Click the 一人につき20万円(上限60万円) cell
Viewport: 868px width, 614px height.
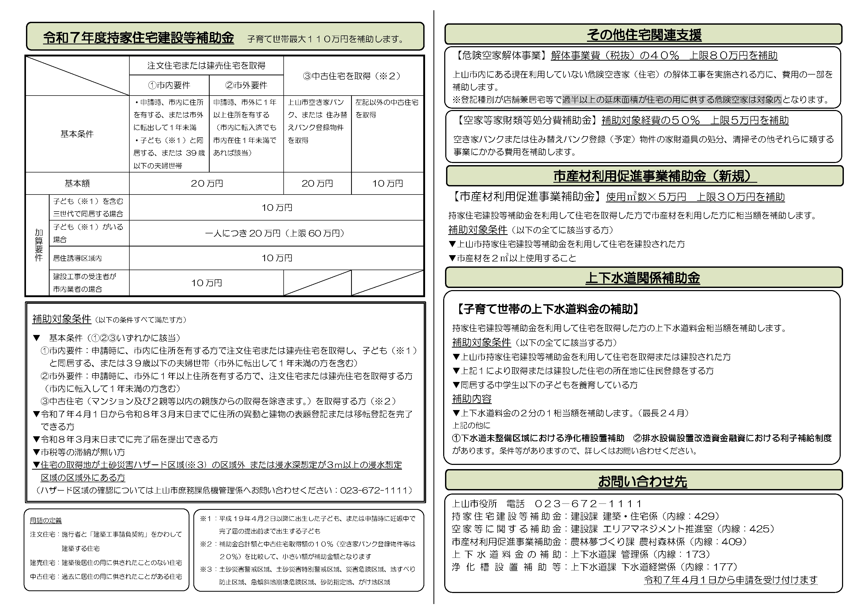[x=276, y=233]
